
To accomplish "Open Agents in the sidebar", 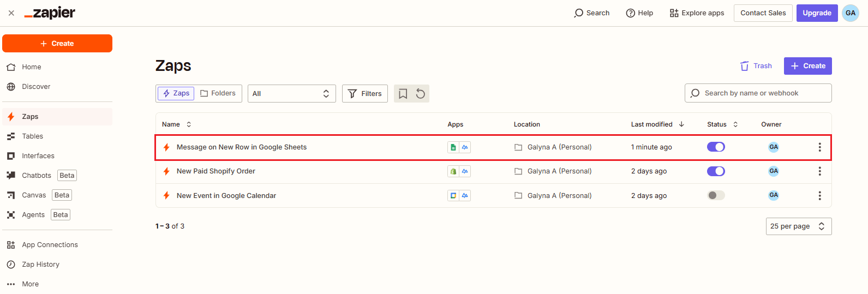I will pyautogui.click(x=57, y=215).
